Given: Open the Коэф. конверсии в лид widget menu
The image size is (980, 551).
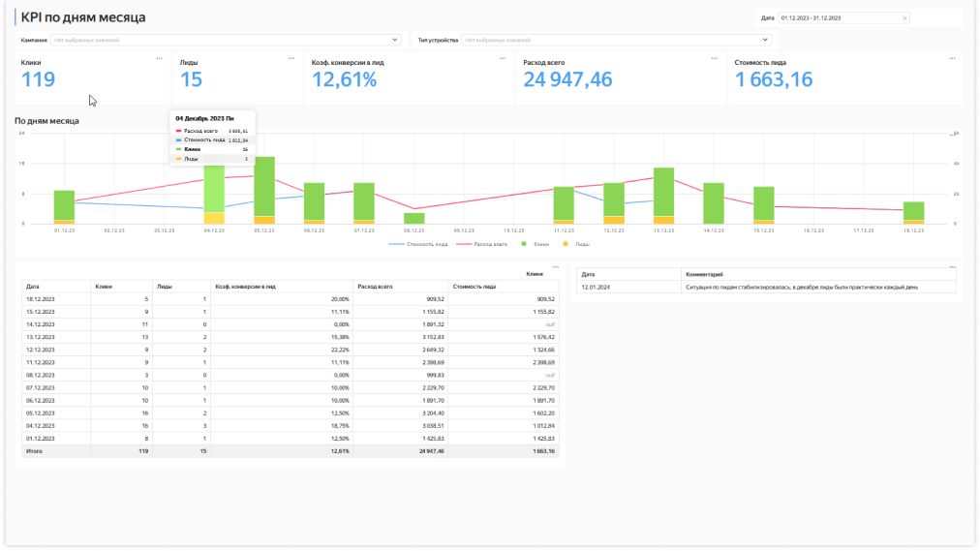Looking at the screenshot, I should tap(503, 59).
